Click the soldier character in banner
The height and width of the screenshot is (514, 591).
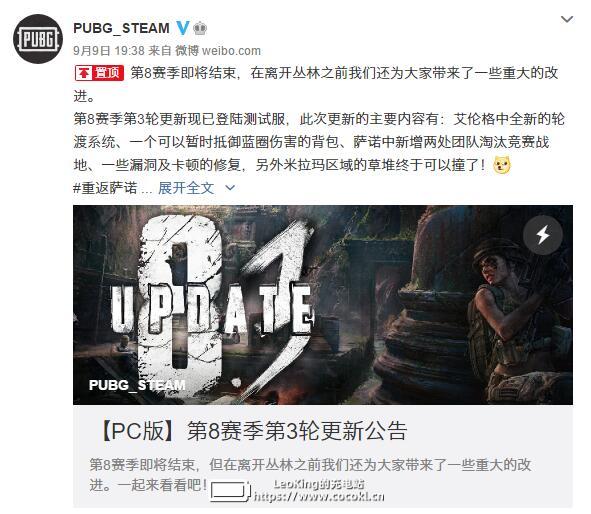pos(520,321)
